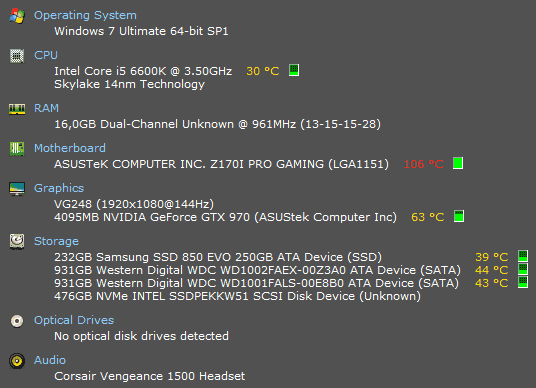536x388 pixels.
Task: Click the RAM memory stick icon
Action: coord(17,109)
